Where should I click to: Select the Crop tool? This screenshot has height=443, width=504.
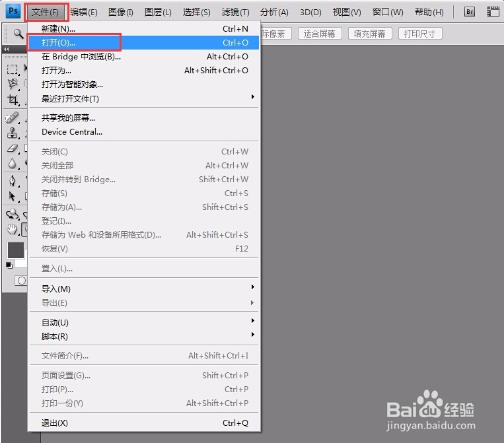click(x=13, y=100)
